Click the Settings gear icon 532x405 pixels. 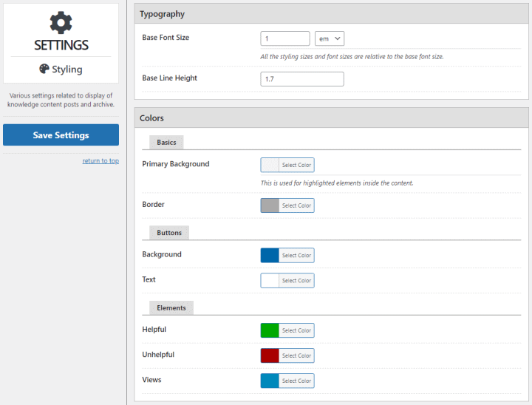click(61, 23)
